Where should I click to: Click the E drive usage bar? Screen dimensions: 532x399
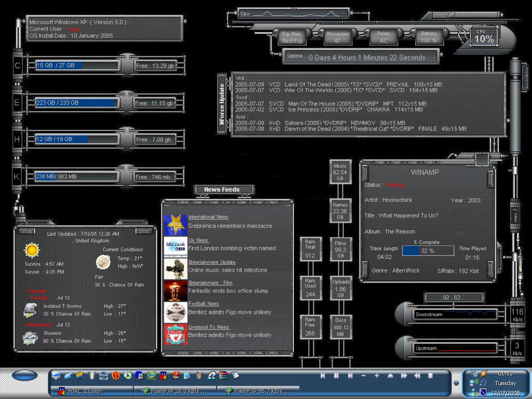point(77,103)
